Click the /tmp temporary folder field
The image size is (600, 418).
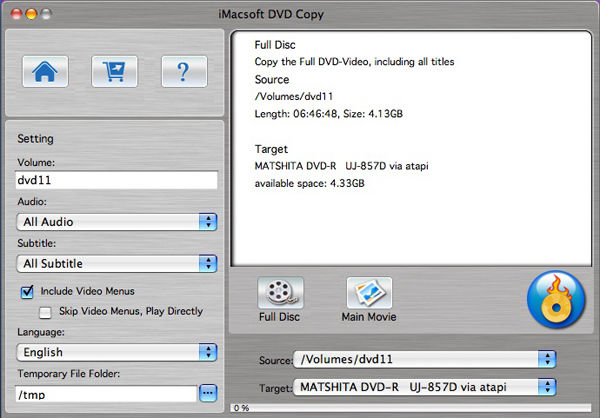106,394
